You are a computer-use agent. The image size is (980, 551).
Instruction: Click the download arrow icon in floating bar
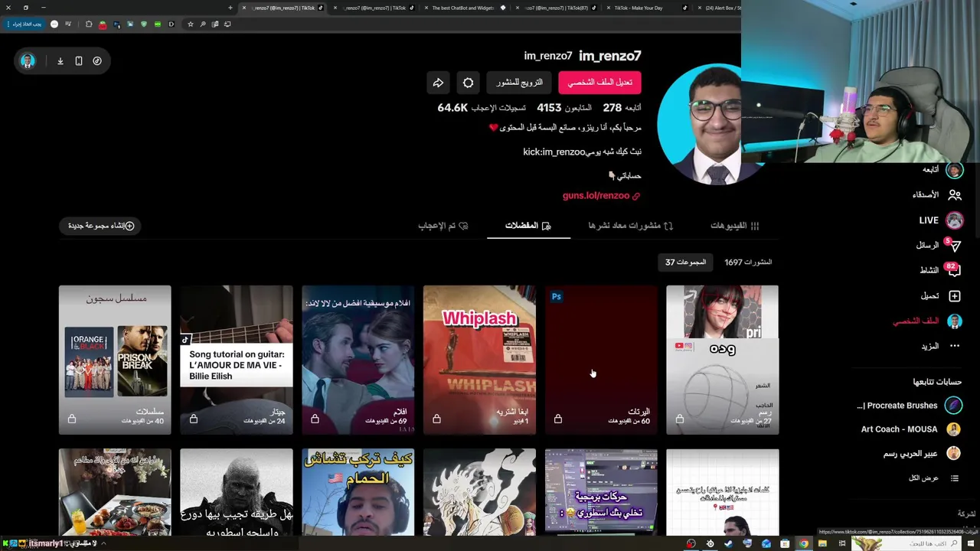[x=60, y=61]
